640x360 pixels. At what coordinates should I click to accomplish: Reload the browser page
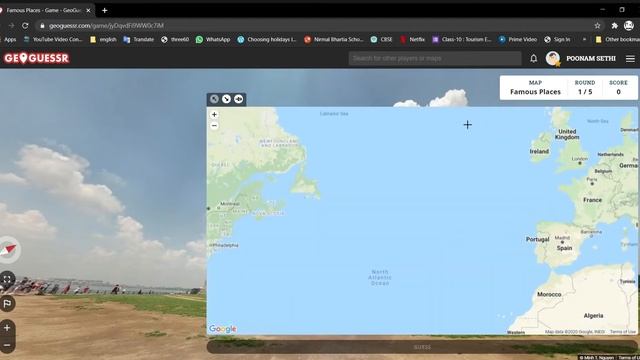(25, 25)
